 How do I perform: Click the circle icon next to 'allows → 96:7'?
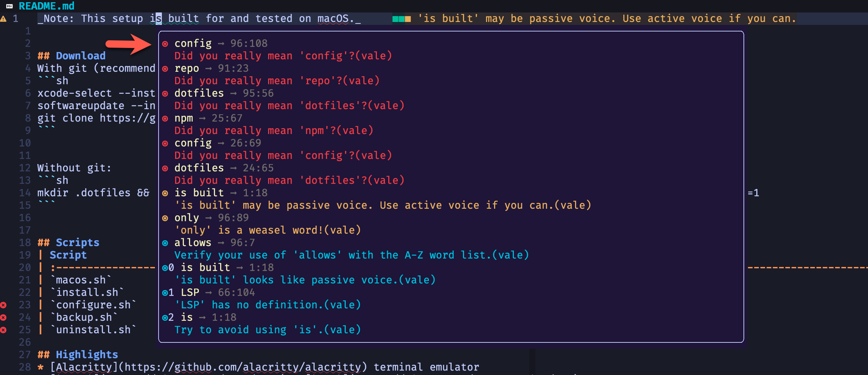166,242
